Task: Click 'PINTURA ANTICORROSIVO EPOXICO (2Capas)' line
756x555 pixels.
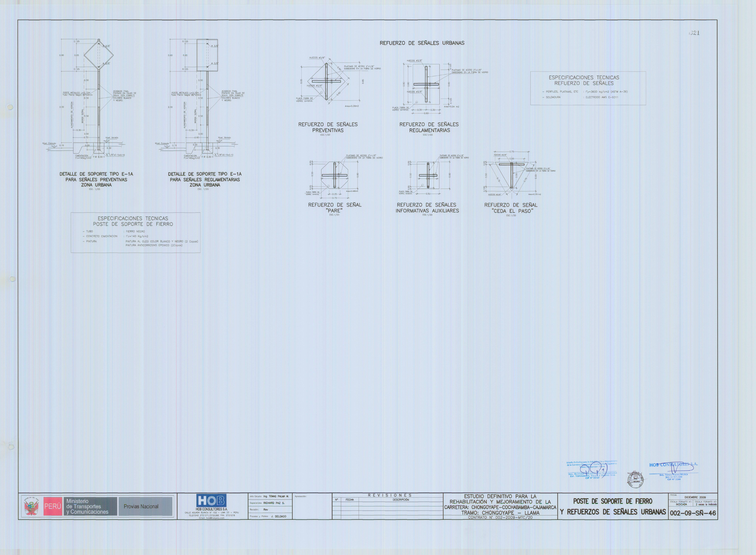Action: [154, 245]
